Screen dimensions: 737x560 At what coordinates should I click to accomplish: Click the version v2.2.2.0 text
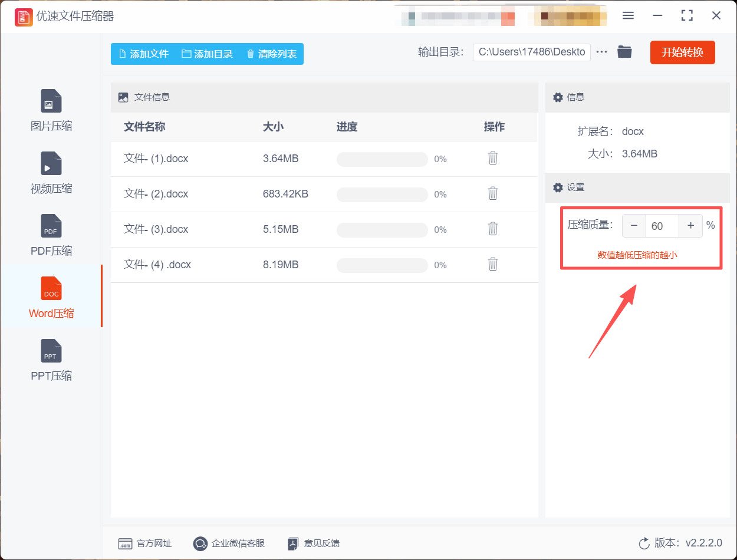coord(704,543)
